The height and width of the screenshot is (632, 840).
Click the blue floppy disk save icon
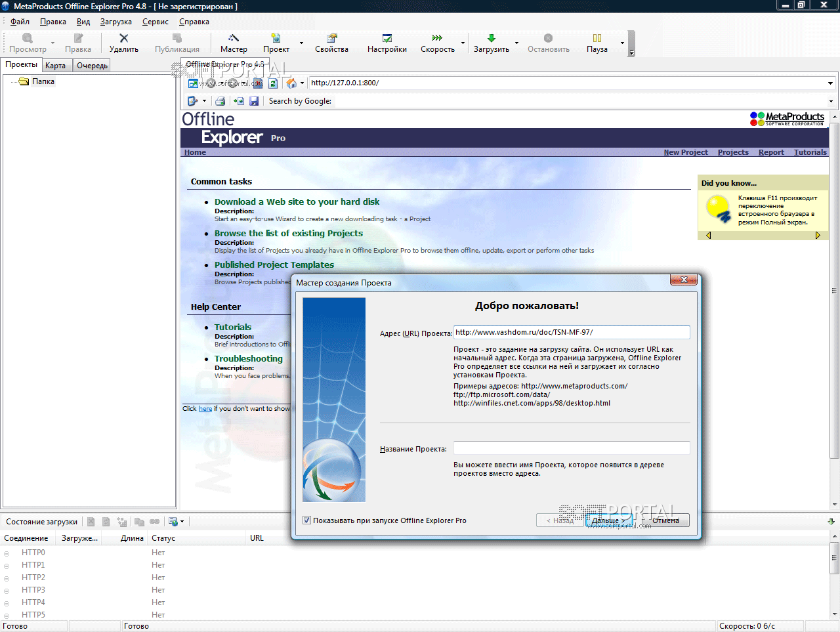(x=254, y=101)
